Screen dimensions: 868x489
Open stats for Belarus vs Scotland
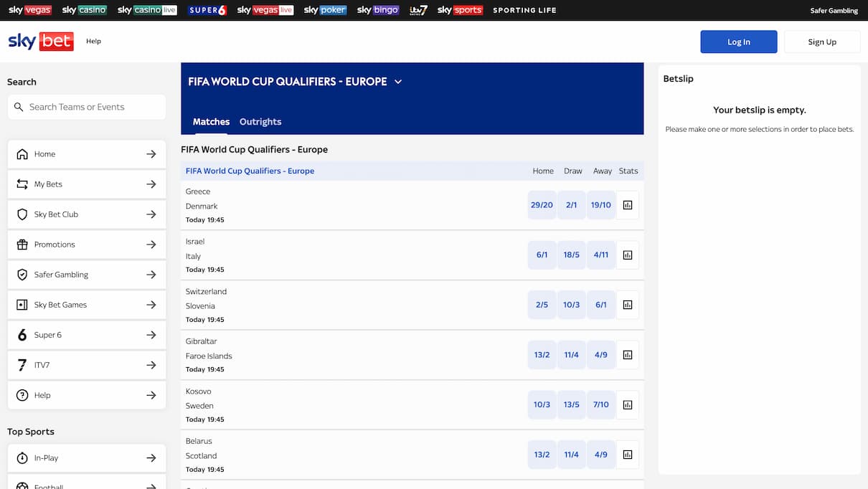coord(628,455)
